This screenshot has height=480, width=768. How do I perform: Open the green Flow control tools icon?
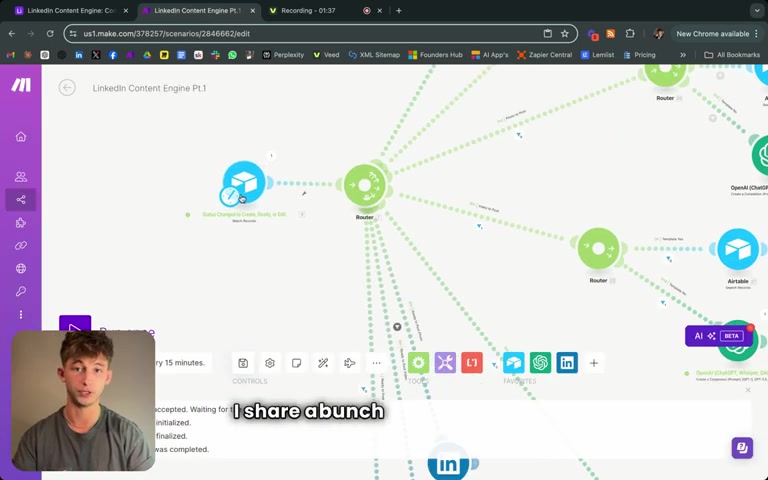coord(418,363)
